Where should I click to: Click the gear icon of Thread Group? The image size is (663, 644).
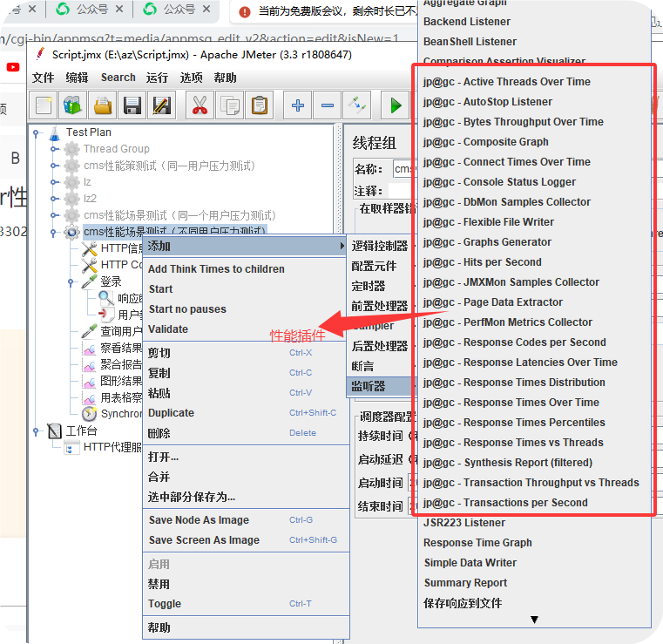pyautogui.click(x=72, y=149)
